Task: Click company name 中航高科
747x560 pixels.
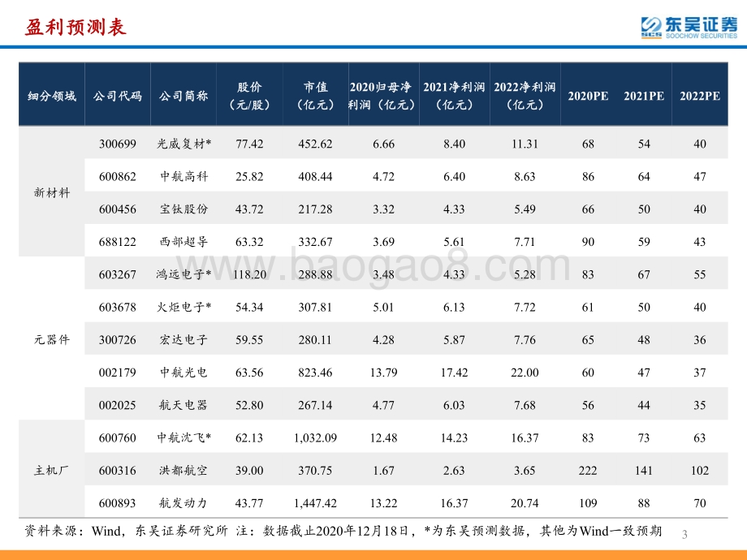Action: 184,176
